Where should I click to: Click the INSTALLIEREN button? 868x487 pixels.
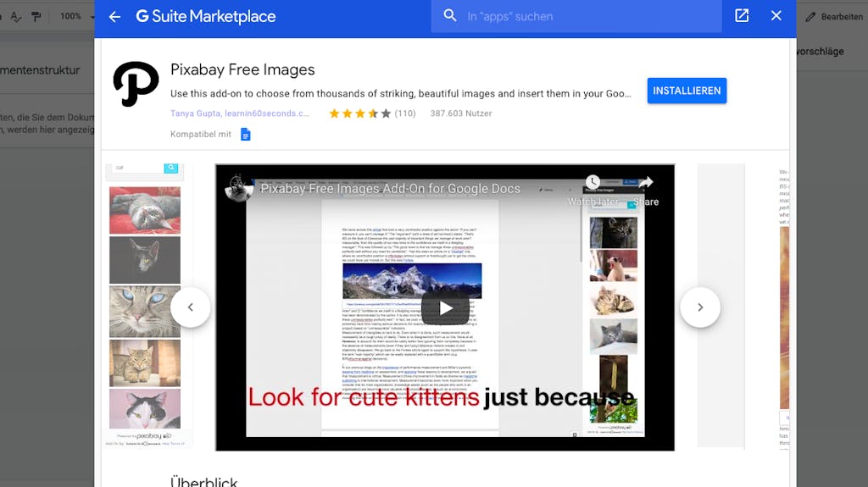(687, 91)
